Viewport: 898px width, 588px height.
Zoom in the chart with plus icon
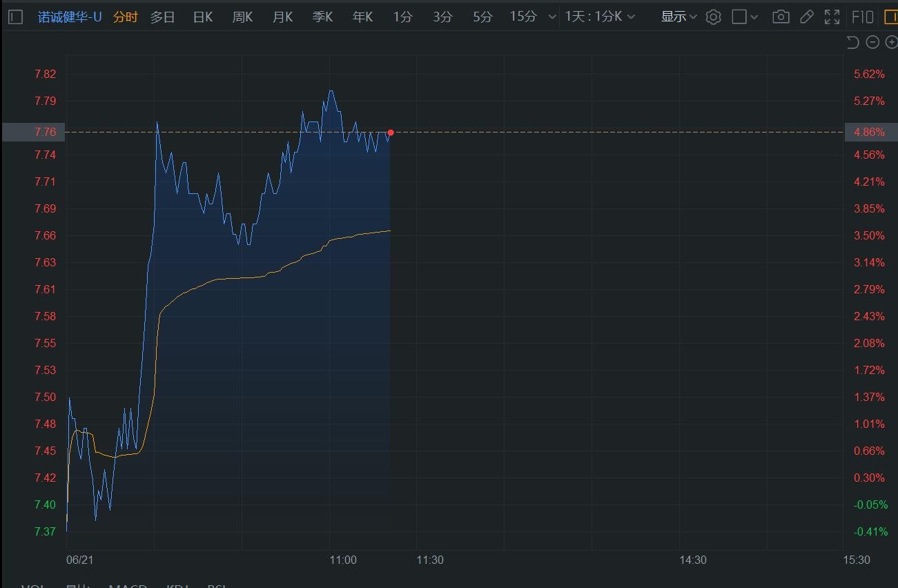[x=891, y=43]
